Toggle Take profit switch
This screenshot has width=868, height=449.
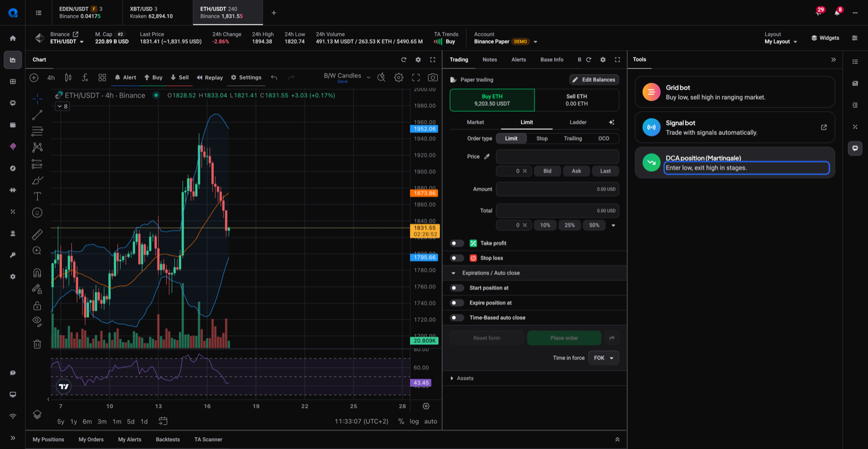(457, 243)
